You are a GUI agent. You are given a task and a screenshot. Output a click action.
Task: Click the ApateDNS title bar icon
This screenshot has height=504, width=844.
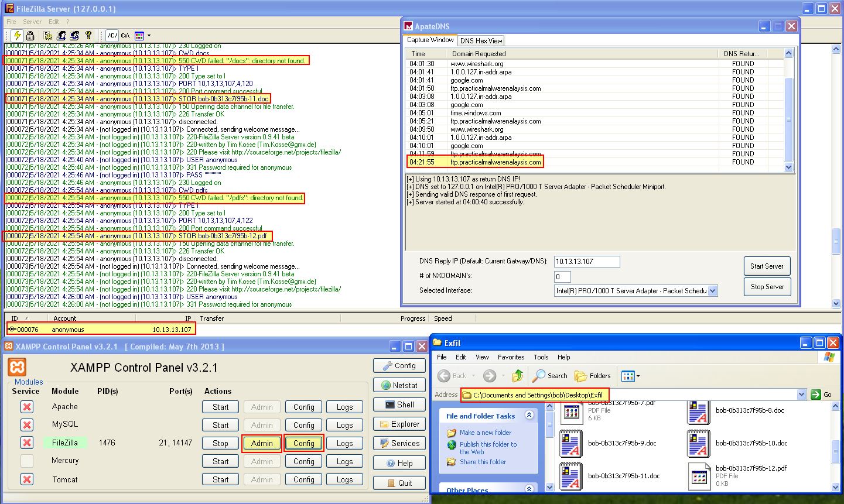pyautogui.click(x=409, y=26)
